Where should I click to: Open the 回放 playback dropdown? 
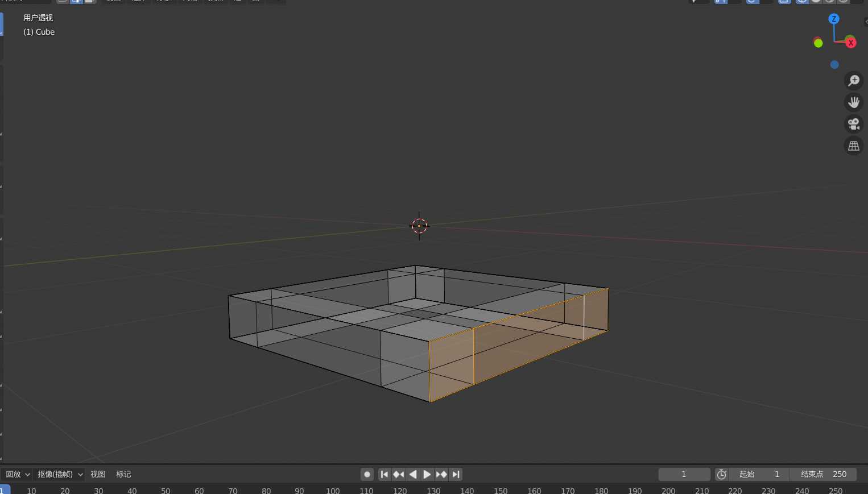[x=18, y=474]
